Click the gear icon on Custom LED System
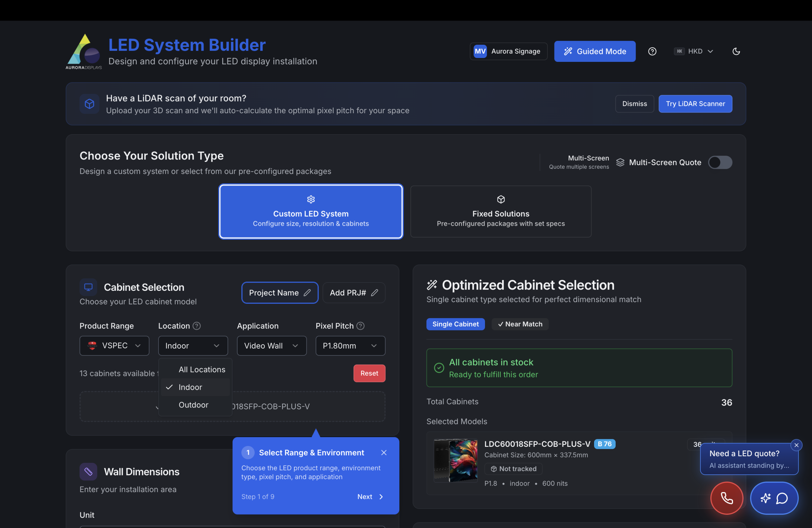The width and height of the screenshot is (812, 528). click(x=311, y=199)
